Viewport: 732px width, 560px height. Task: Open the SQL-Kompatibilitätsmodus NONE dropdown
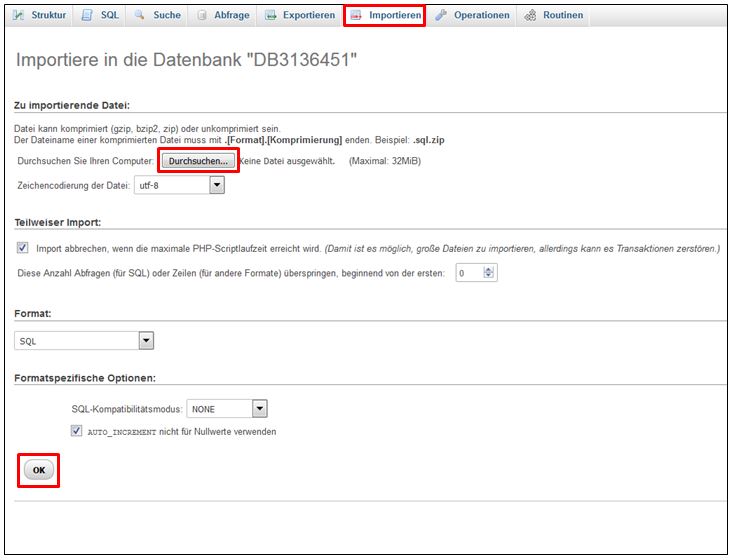pos(227,409)
